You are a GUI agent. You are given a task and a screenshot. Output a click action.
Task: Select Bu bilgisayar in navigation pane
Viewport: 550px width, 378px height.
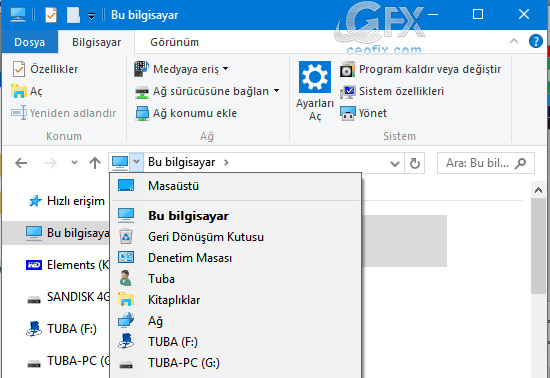pyautogui.click(x=56, y=232)
